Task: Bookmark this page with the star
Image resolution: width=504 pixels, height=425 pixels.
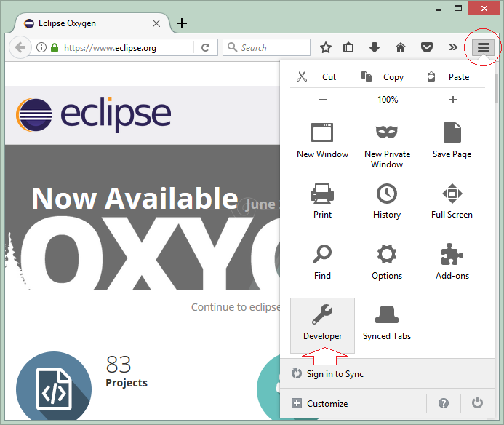Action: tap(326, 47)
